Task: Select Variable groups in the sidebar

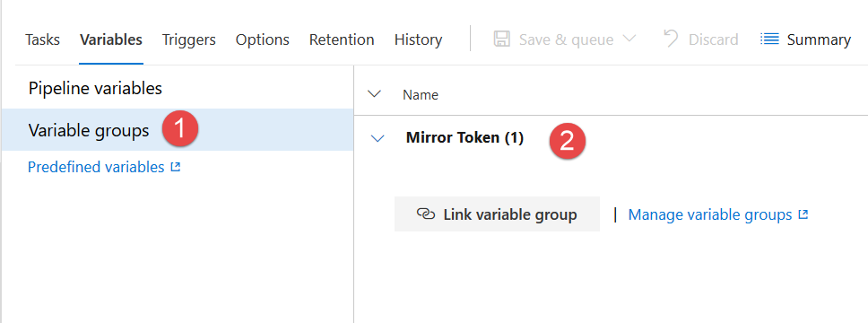Action: (178, 130)
